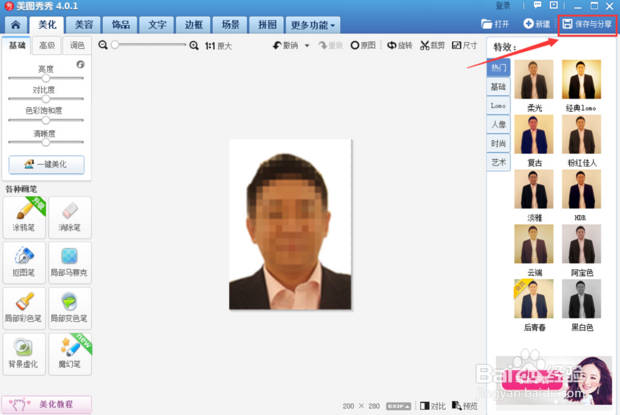Click the 保存与分享 save and share button

point(587,24)
